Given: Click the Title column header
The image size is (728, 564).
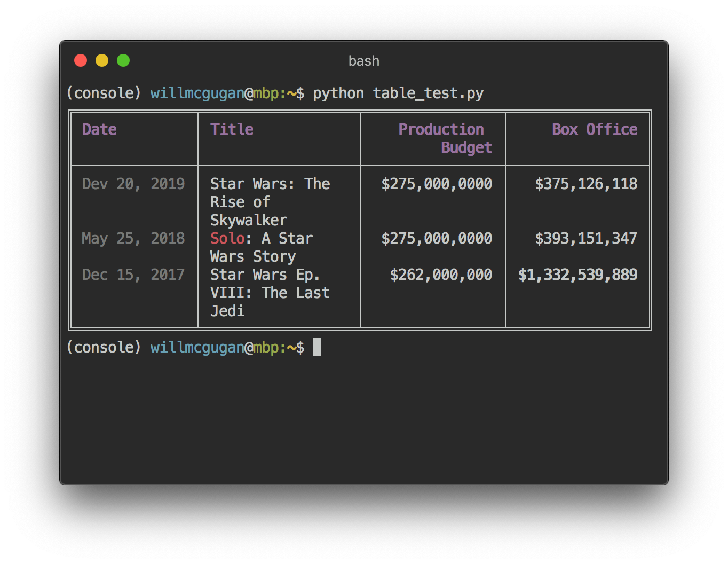Looking at the screenshot, I should coord(232,129).
